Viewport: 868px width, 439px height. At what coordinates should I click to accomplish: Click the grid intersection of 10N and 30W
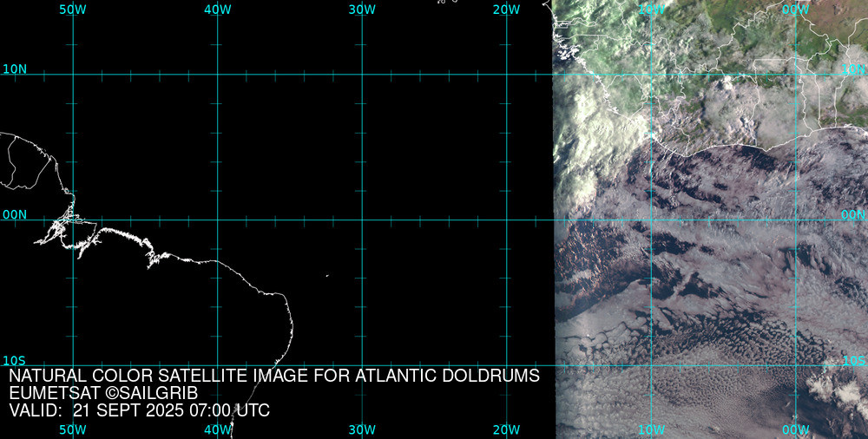362,75
